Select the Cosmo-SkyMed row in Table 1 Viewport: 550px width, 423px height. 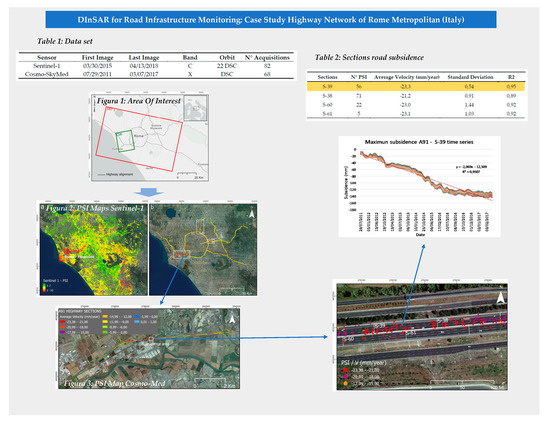point(156,74)
